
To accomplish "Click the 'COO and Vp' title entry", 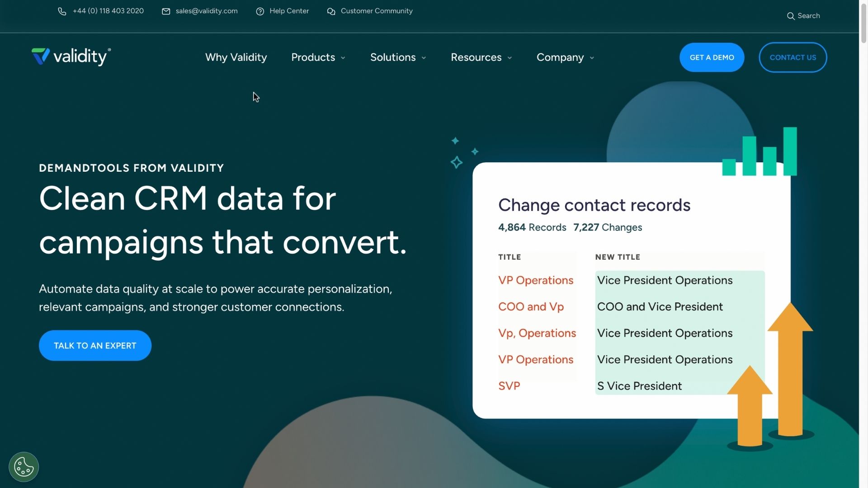I will coord(531,307).
